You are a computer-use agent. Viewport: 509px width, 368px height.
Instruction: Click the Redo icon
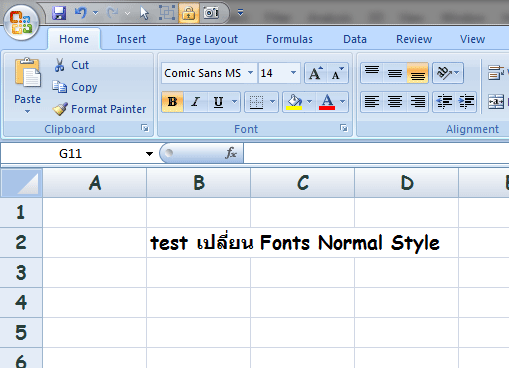point(113,13)
